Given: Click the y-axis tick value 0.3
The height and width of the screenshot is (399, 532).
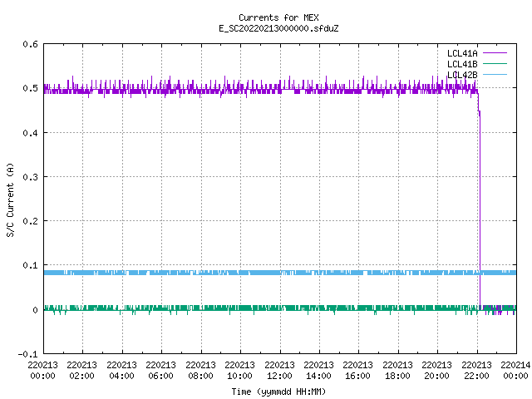Looking at the screenshot, I should coord(30,177).
